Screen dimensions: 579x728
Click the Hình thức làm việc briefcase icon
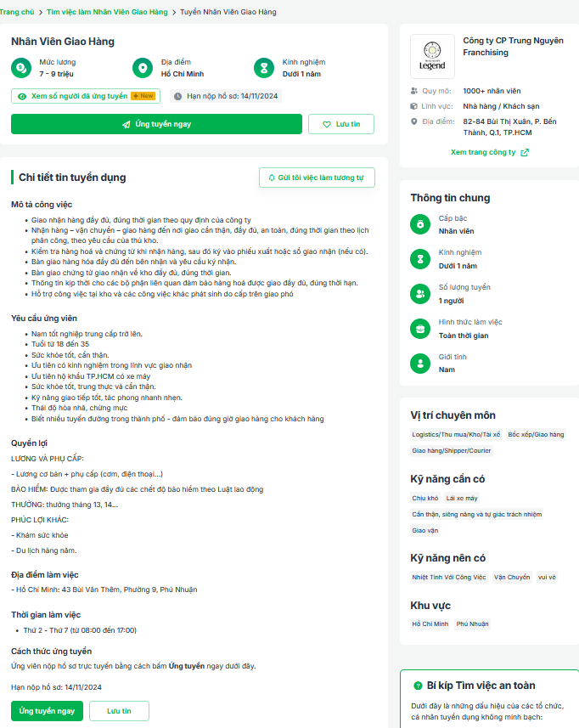[420, 329]
